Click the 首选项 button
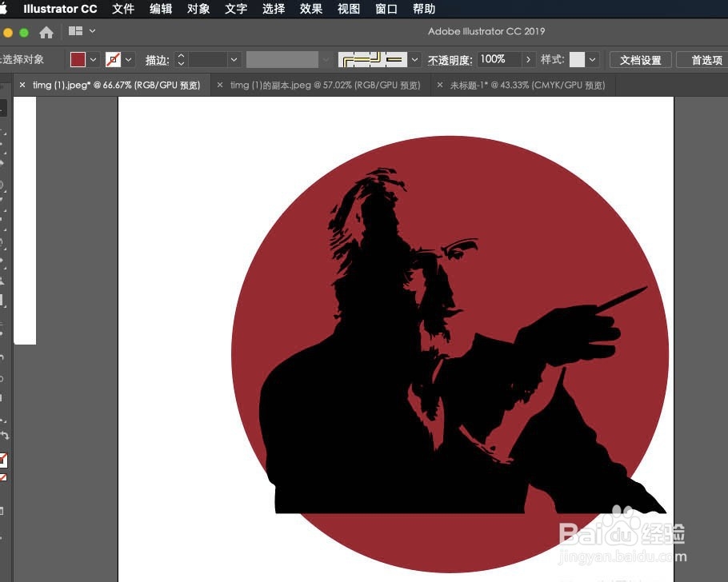 point(703,60)
